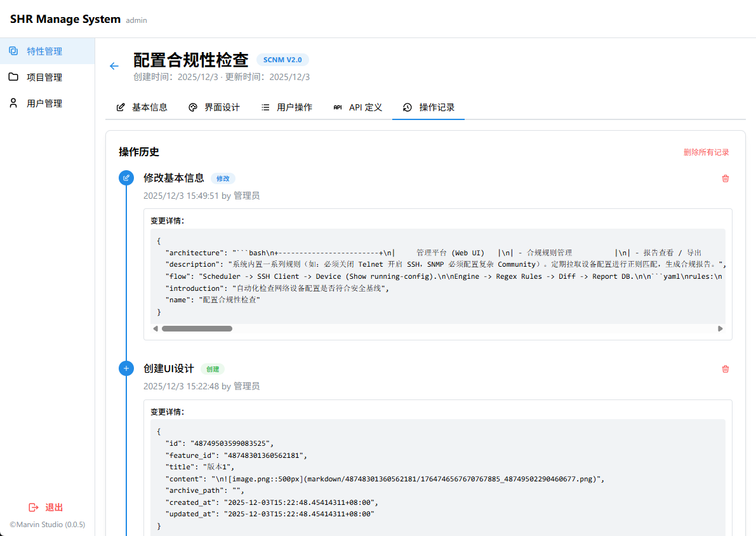Click the 项目管理 folder icon
The image size is (756, 536).
(x=13, y=77)
